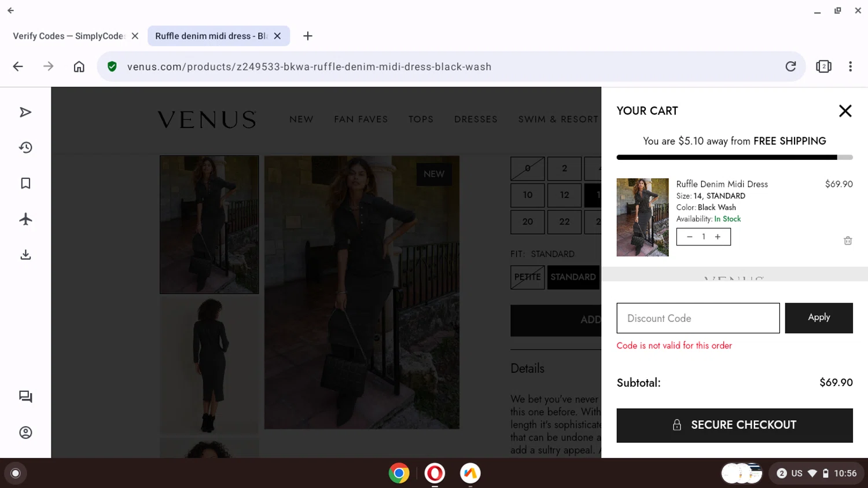Go forward in browser history
The width and height of the screenshot is (868, 488).
coord(49,67)
